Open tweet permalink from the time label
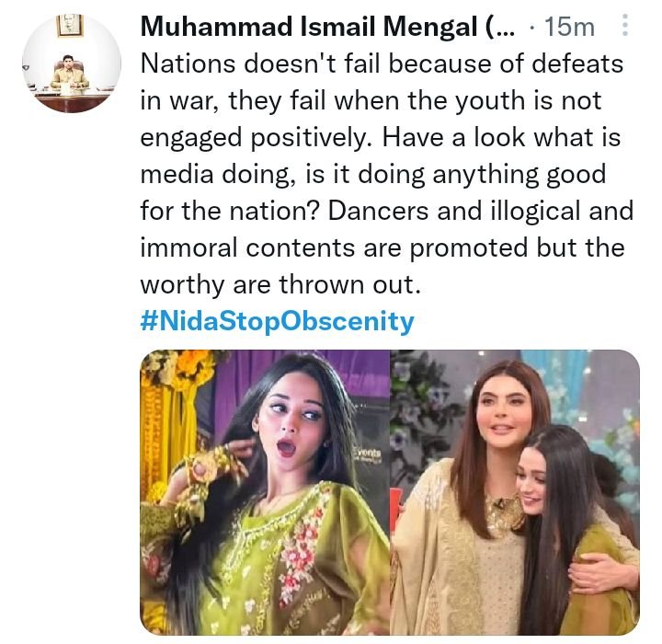The image size is (662, 644). coord(569,28)
